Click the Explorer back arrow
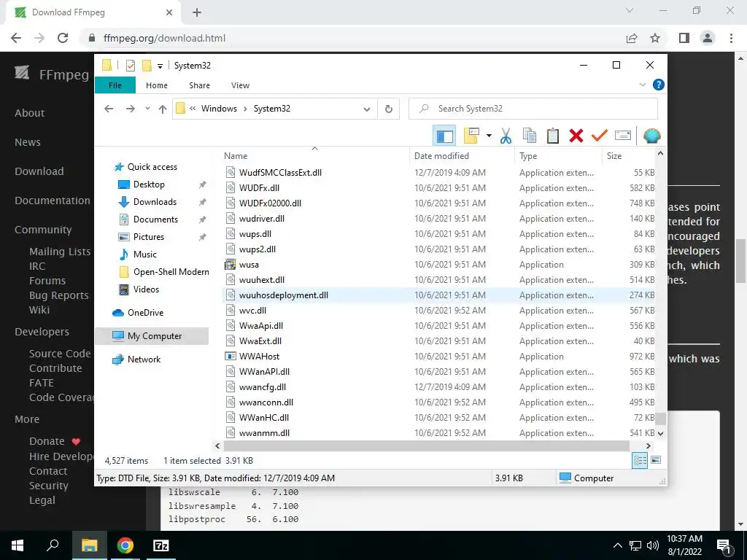The width and height of the screenshot is (747, 560). tap(109, 109)
